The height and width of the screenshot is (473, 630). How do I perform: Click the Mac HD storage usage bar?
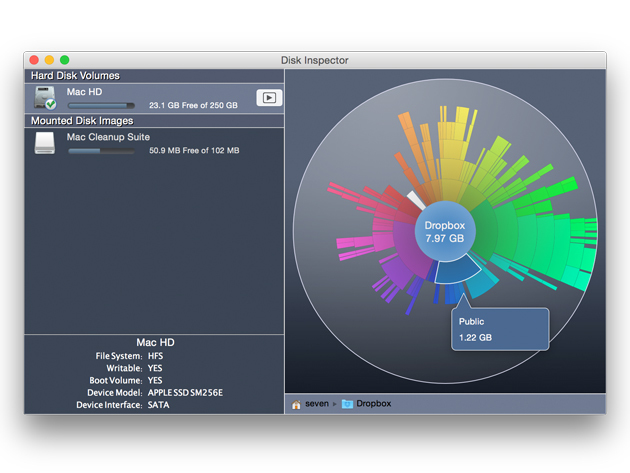tap(101, 106)
